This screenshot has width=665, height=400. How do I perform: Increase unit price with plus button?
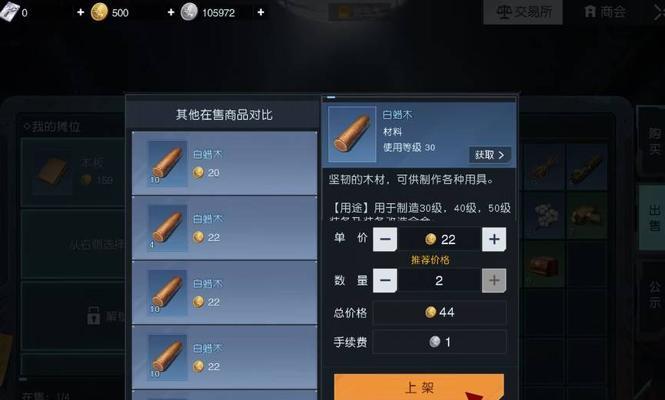(x=494, y=239)
